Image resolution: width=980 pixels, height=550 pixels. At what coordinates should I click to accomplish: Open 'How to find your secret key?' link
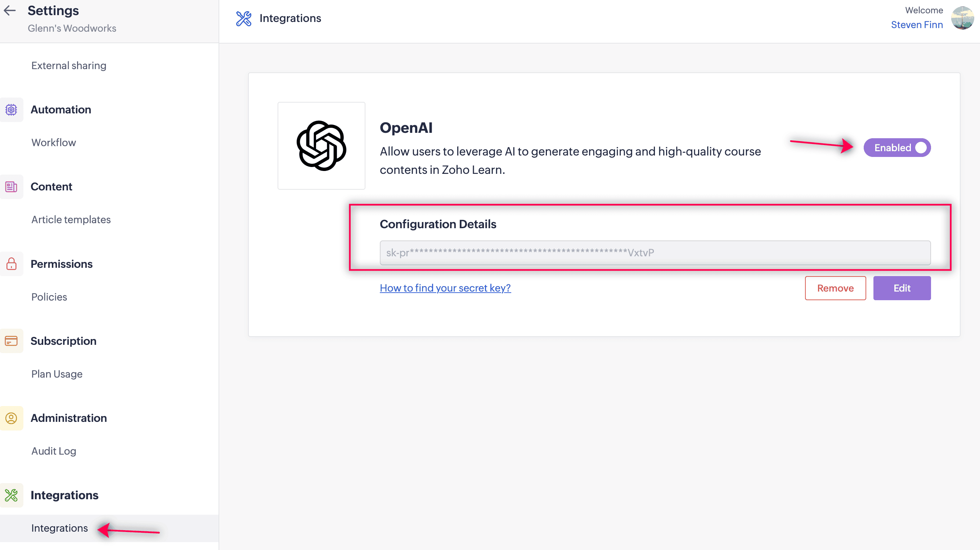click(x=445, y=288)
